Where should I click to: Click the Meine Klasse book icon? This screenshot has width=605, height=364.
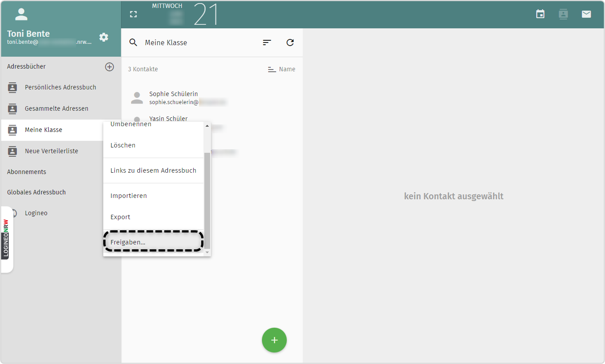(x=12, y=130)
